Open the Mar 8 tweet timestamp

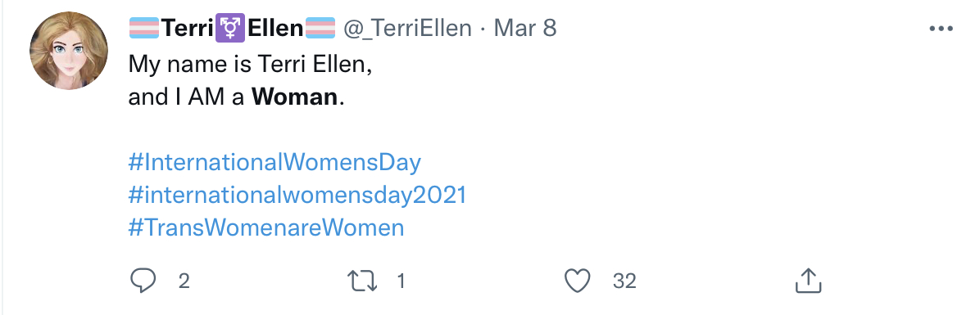525,29
